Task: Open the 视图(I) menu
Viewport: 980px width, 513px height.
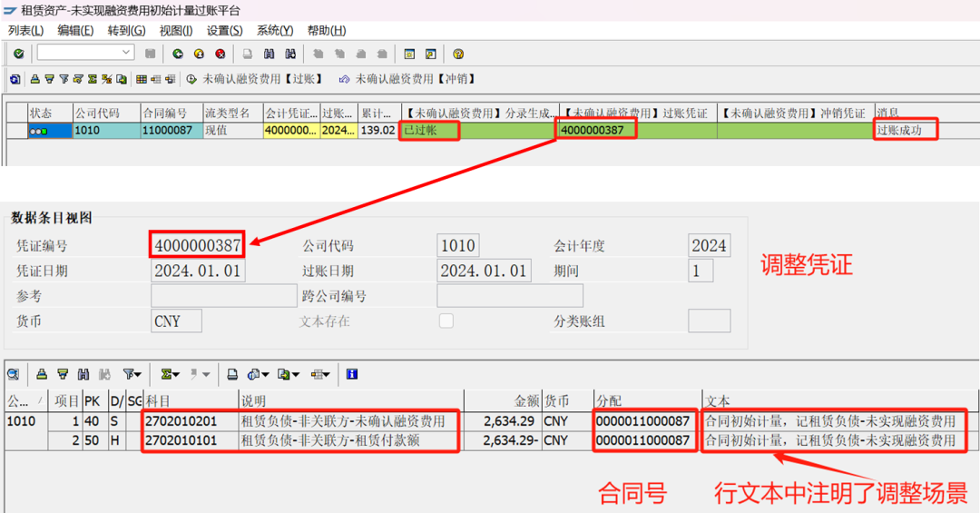Action: [x=176, y=31]
